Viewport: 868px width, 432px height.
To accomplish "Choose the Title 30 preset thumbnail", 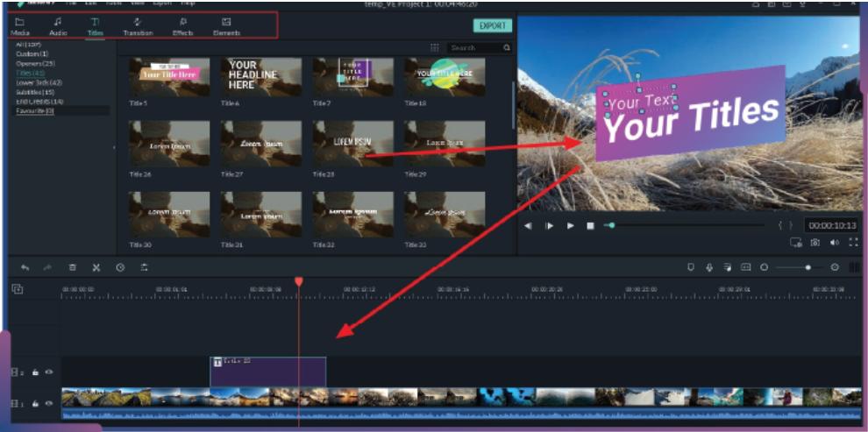I will click(x=169, y=215).
